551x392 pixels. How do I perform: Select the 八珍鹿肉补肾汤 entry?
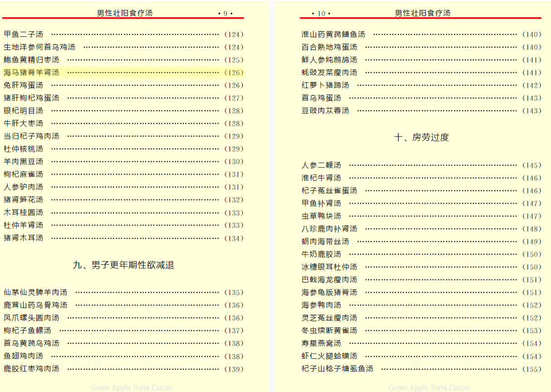[329, 229]
